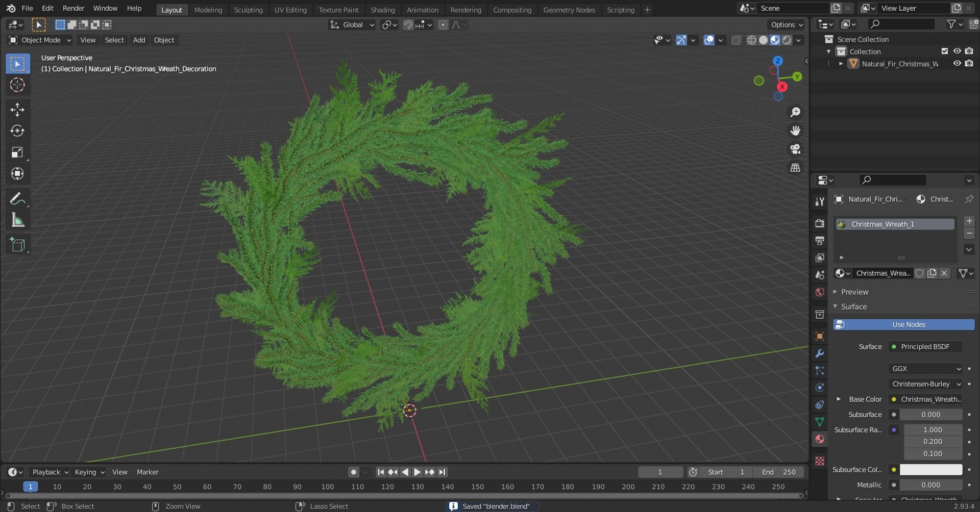This screenshot has height=512, width=980.
Task: Switch to the UV Editing workspace tab
Action: pos(290,10)
